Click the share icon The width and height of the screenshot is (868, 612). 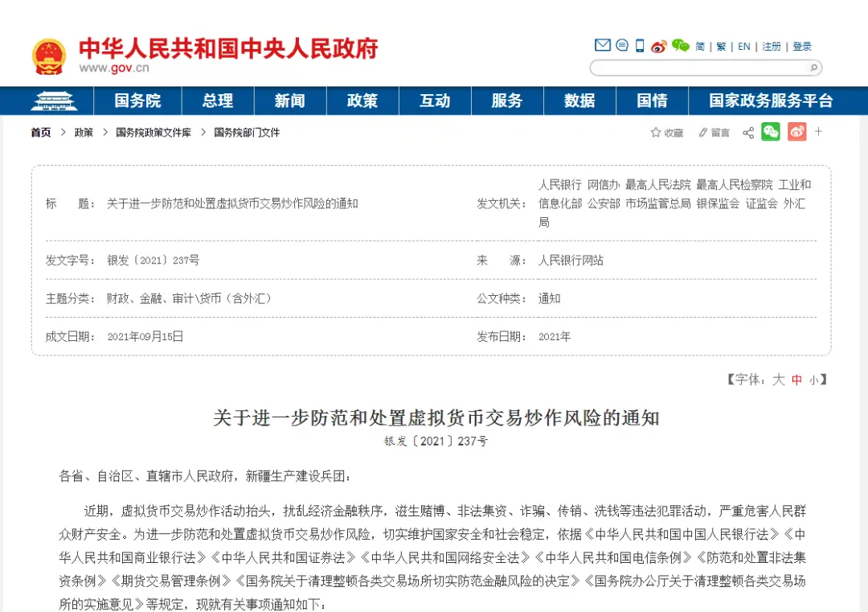(x=748, y=133)
